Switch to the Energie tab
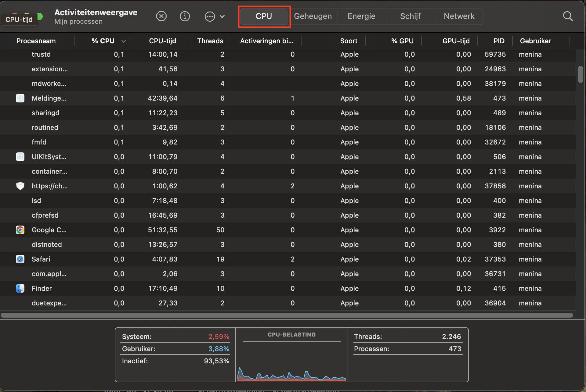The width and height of the screenshot is (586, 392). coord(361,16)
